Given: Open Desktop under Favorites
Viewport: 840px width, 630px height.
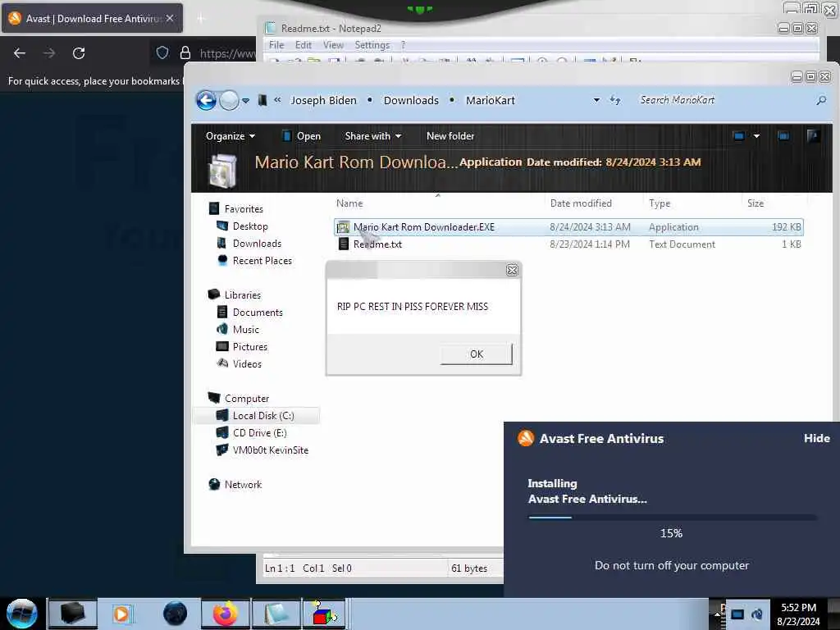Looking at the screenshot, I should point(250,226).
